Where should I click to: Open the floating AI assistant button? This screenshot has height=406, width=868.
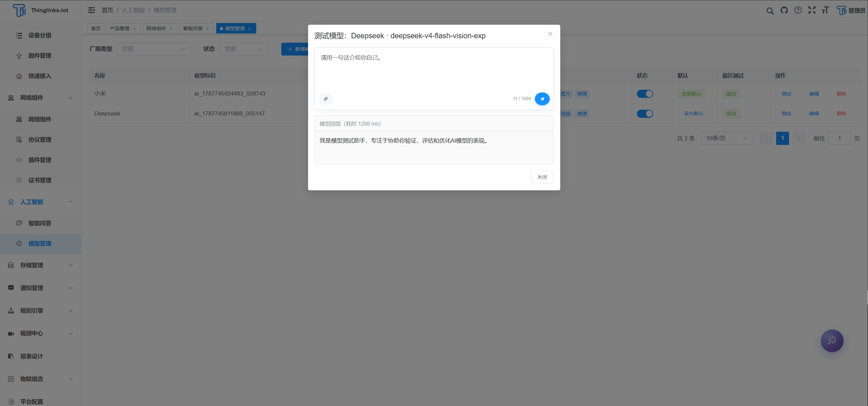(x=832, y=341)
